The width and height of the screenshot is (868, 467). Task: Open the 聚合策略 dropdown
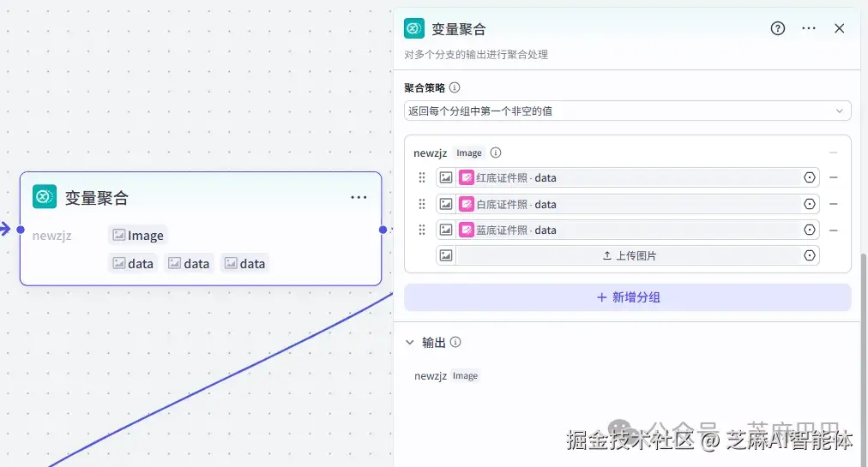click(x=627, y=111)
